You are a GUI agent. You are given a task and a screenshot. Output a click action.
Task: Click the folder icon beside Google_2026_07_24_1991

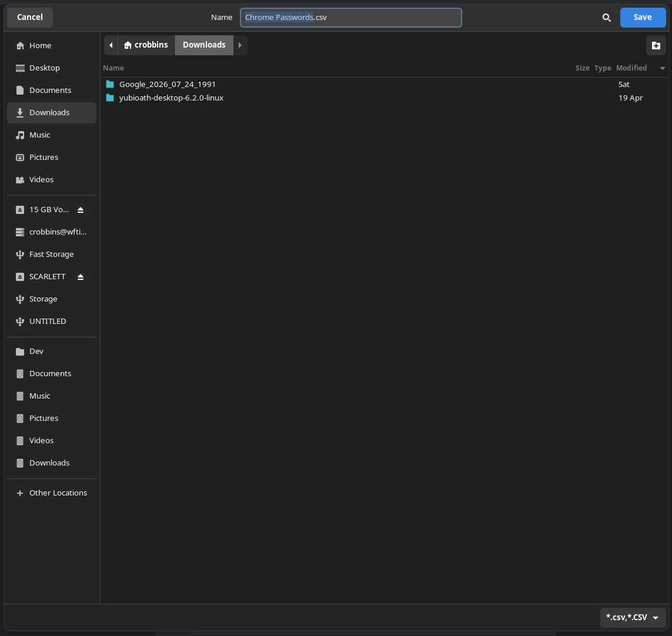click(110, 85)
